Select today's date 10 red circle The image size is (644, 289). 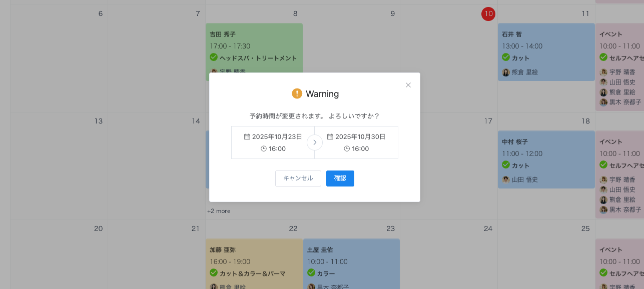tap(488, 14)
